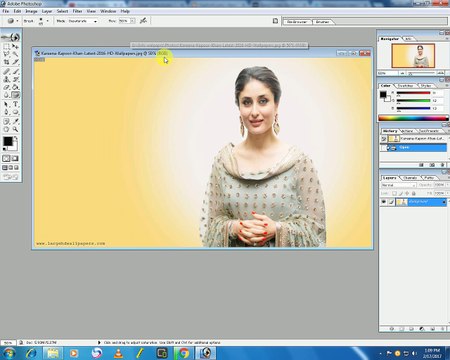This screenshot has height=360, width=450.
Task: Open the Flow slider arrow
Action: point(133,21)
